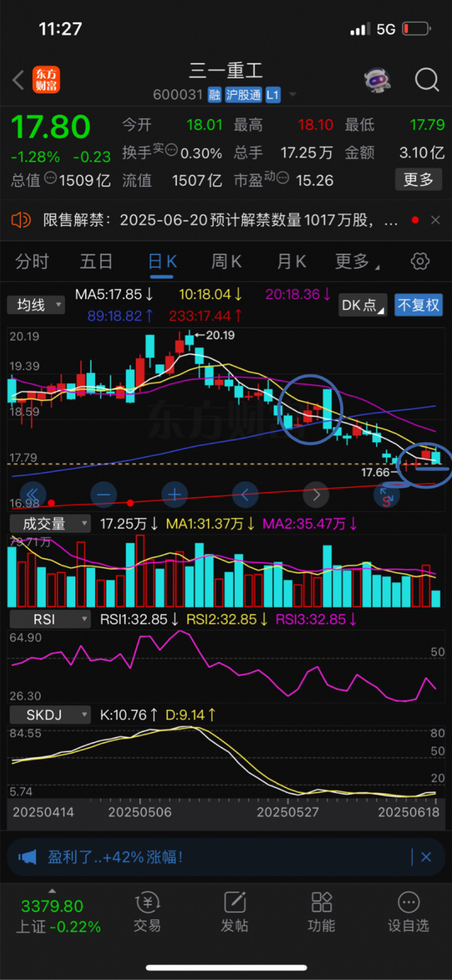This screenshot has width=452, height=980.
Task: Tap the K:10.76 SKDJ value
Action: (128, 714)
